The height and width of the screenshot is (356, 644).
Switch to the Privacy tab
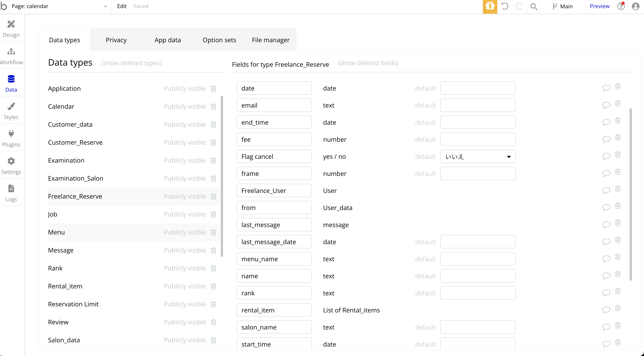(x=116, y=40)
